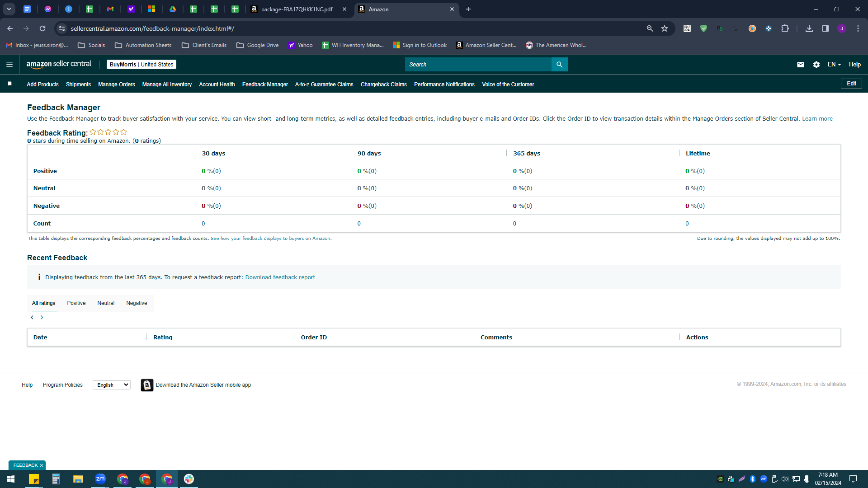Bookmark this page with star icon
This screenshot has width=868, height=488.
coord(665,28)
